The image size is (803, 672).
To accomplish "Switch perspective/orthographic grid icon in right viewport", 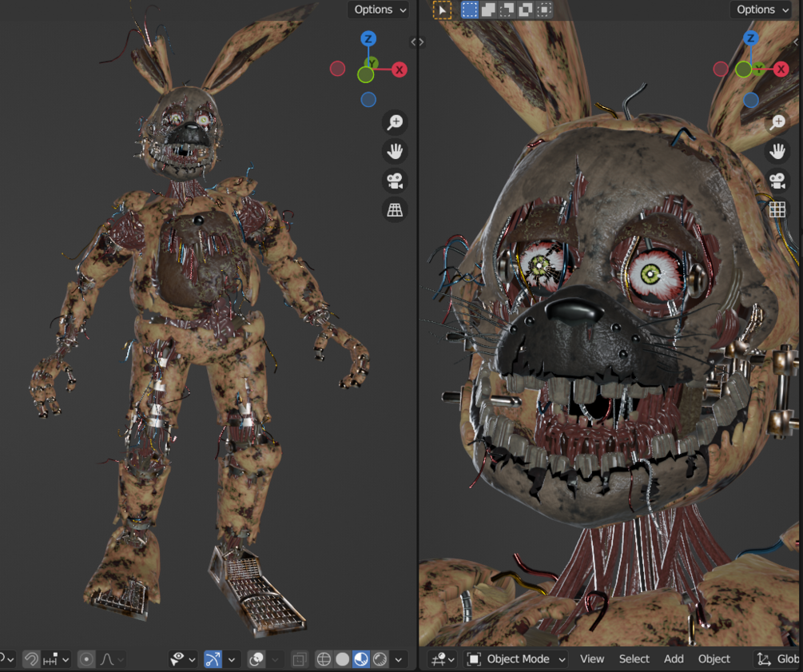I will pos(777,209).
